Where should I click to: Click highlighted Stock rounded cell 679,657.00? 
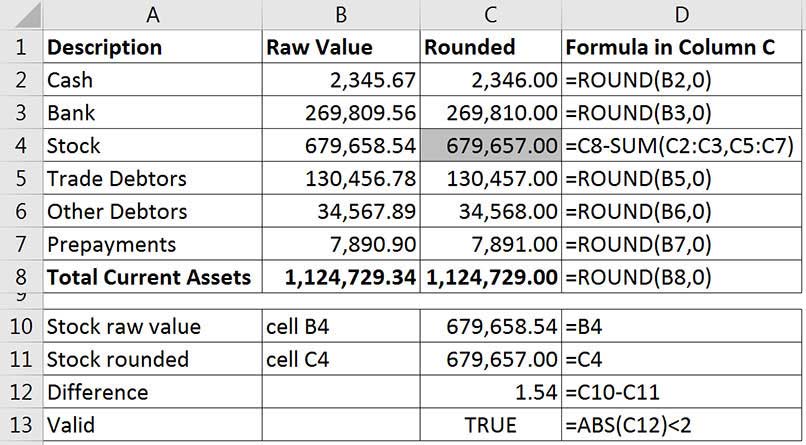(x=491, y=145)
